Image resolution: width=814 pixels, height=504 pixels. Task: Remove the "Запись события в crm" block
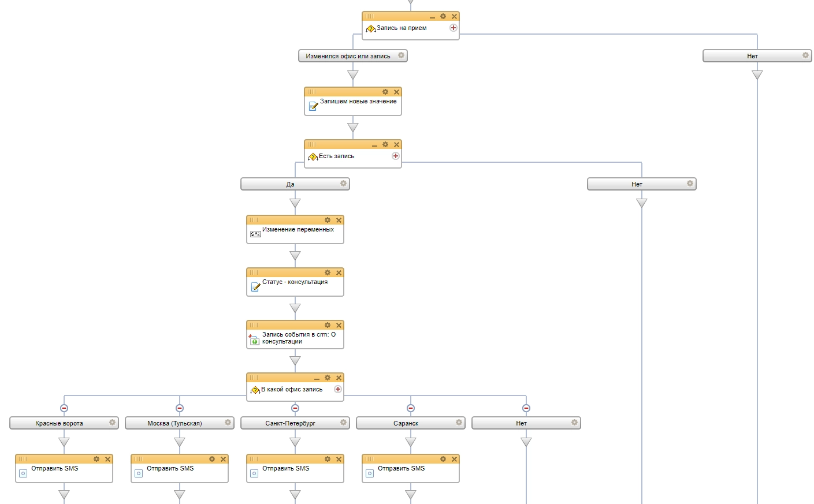[x=339, y=326]
